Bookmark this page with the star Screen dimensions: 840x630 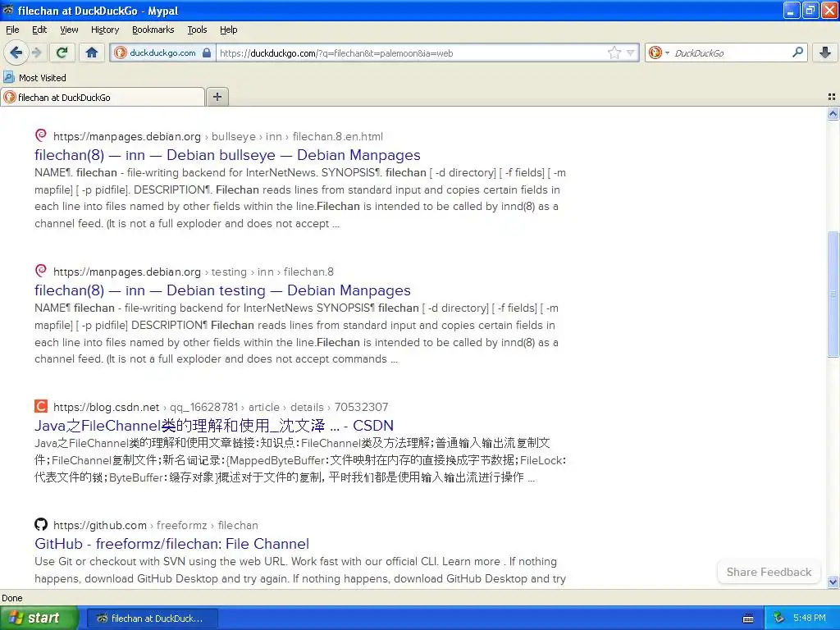[x=614, y=52]
